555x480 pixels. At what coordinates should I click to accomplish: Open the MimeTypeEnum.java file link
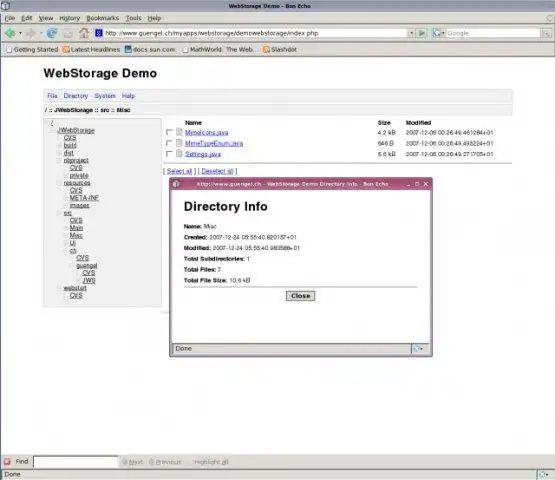[x=214, y=143]
